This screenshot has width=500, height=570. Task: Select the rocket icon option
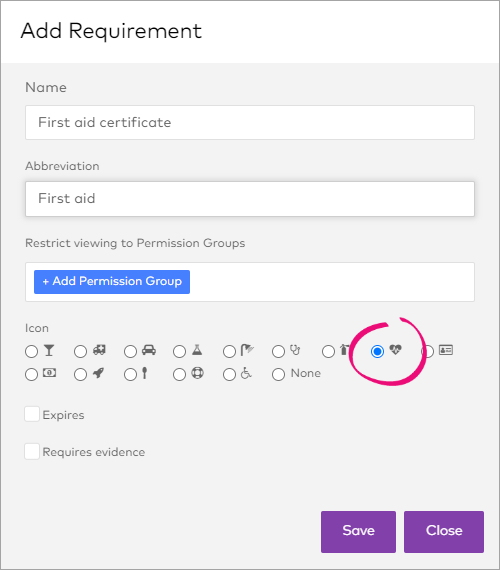pos(80,374)
